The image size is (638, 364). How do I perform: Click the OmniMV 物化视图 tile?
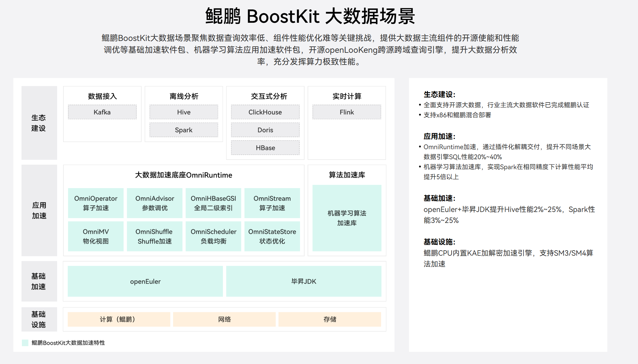pos(96,236)
